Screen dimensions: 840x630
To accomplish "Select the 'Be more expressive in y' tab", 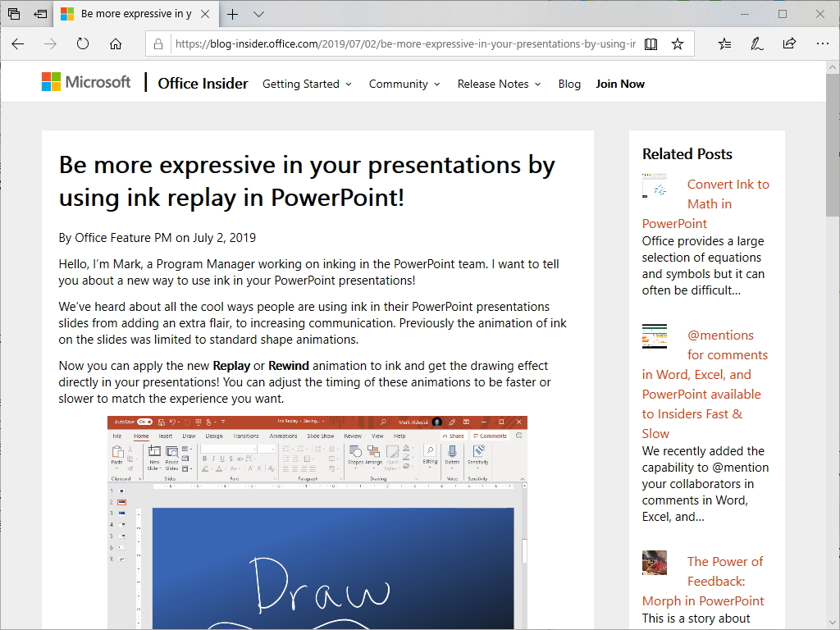I will coord(136,15).
